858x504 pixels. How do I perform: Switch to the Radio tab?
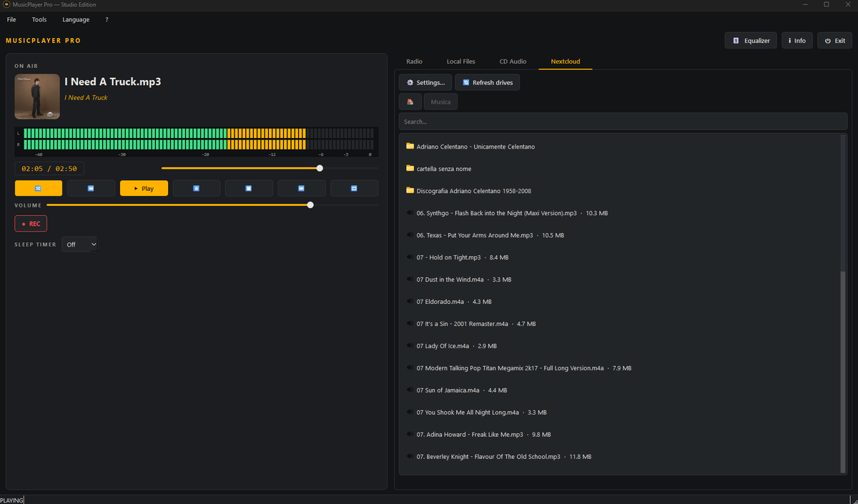point(414,61)
